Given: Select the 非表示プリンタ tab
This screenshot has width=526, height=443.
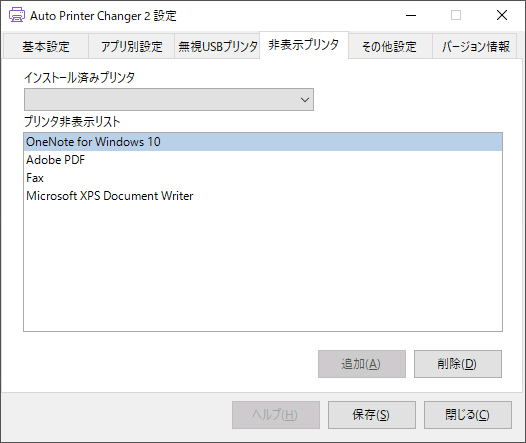Looking at the screenshot, I should [304, 45].
